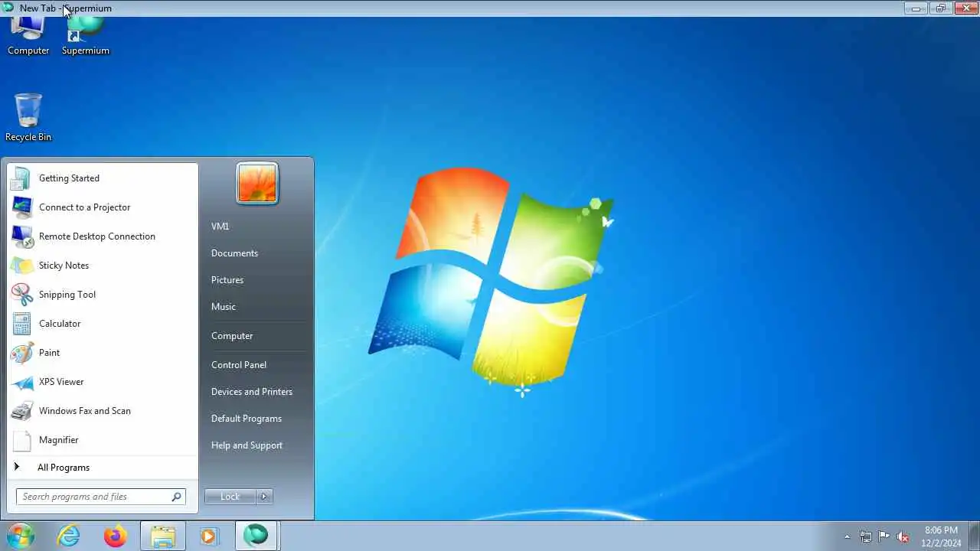Launch the Connect to a Projector icon

(x=21, y=207)
